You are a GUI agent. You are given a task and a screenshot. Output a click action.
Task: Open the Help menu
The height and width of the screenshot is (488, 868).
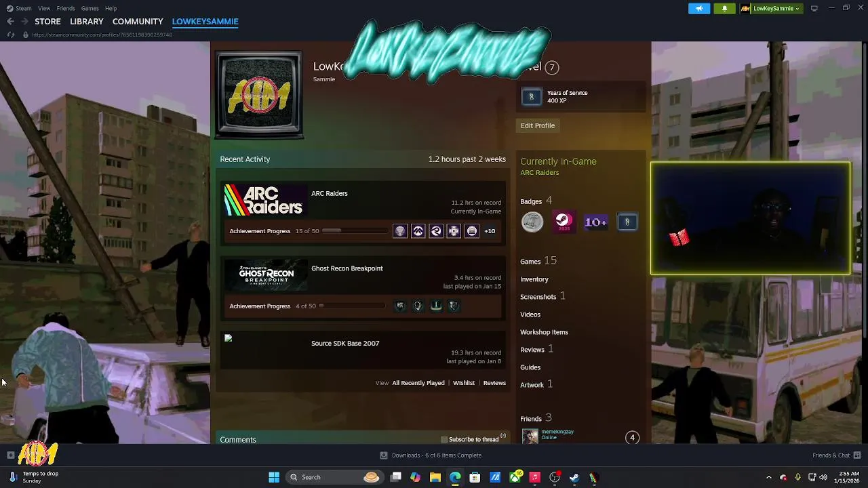coord(111,8)
